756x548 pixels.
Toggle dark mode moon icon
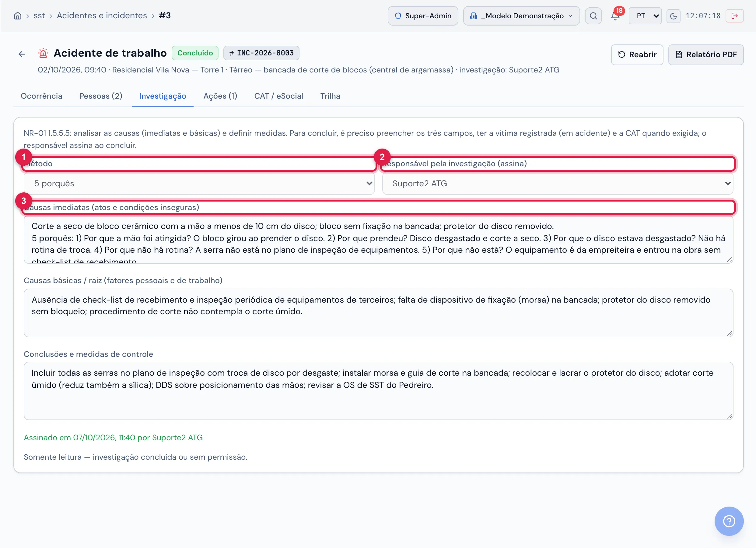coord(673,16)
